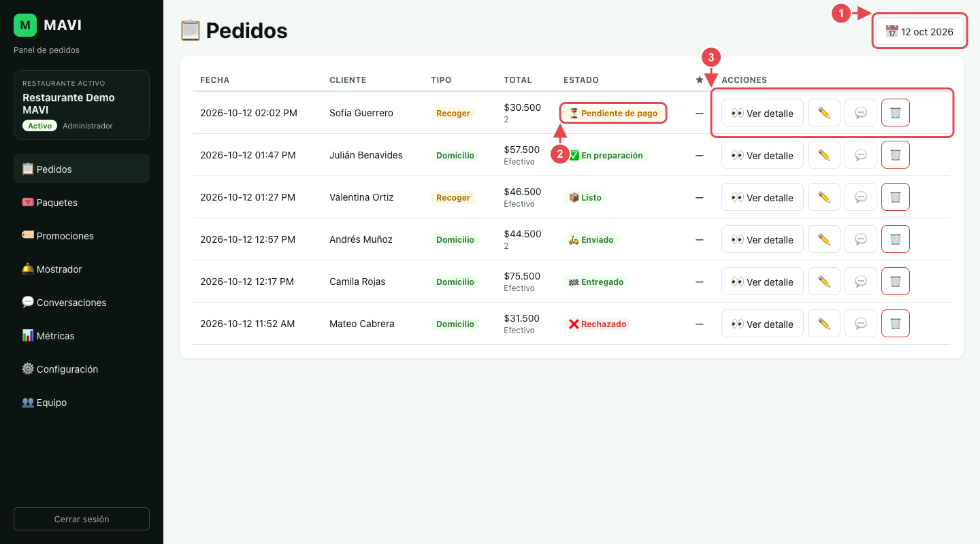View detail of Andrés Muñoz's order
The height and width of the screenshot is (544, 980).
(x=762, y=239)
